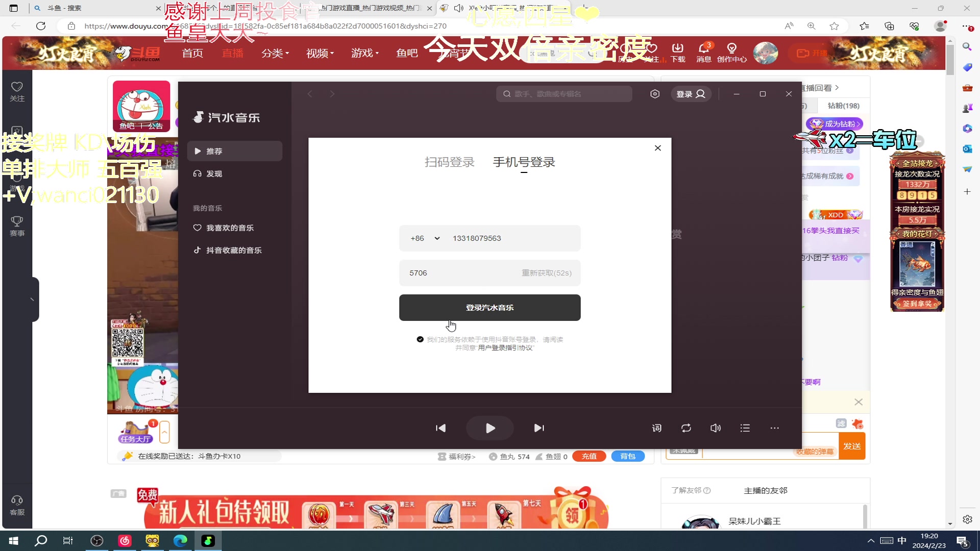Expand the arrow beside 任务大厅

[x=164, y=433]
